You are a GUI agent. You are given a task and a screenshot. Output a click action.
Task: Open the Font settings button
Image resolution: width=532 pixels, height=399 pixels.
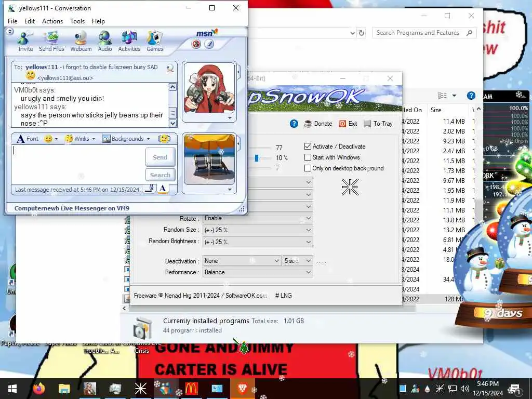pos(28,139)
